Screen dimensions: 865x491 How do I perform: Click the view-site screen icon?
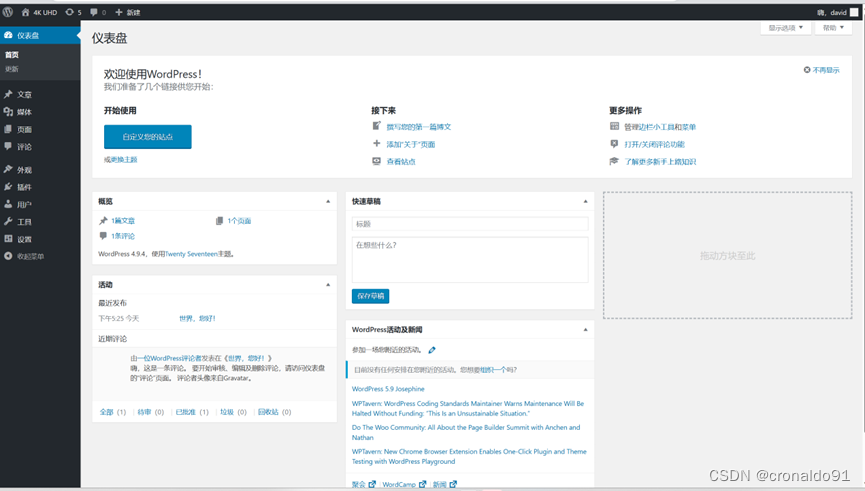tap(376, 161)
